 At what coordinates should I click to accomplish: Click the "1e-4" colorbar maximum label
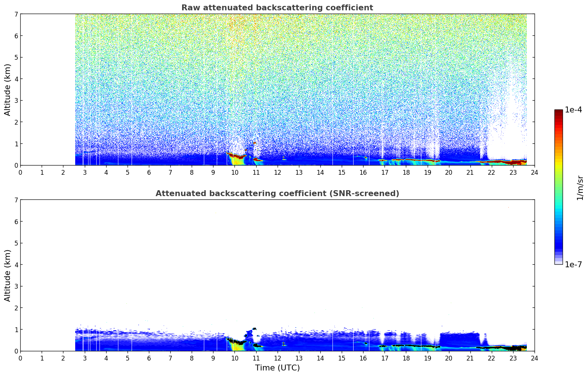(573, 110)
